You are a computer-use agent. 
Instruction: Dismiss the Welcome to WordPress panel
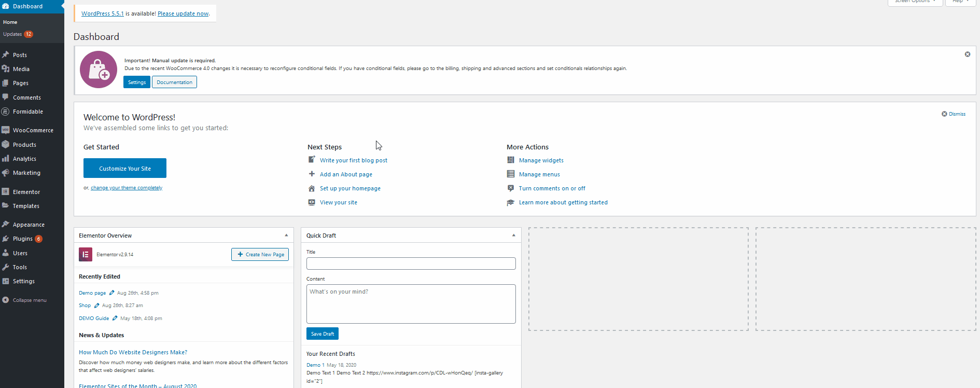tap(954, 114)
